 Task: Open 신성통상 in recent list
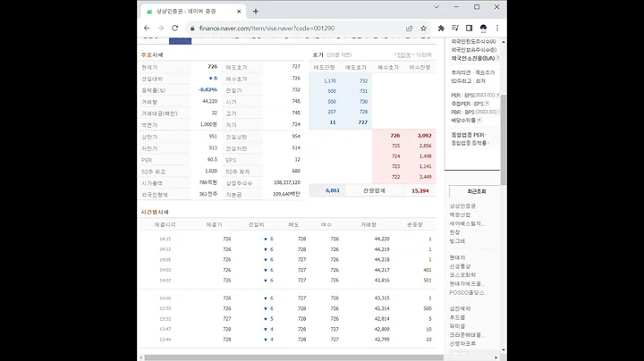[460, 266]
